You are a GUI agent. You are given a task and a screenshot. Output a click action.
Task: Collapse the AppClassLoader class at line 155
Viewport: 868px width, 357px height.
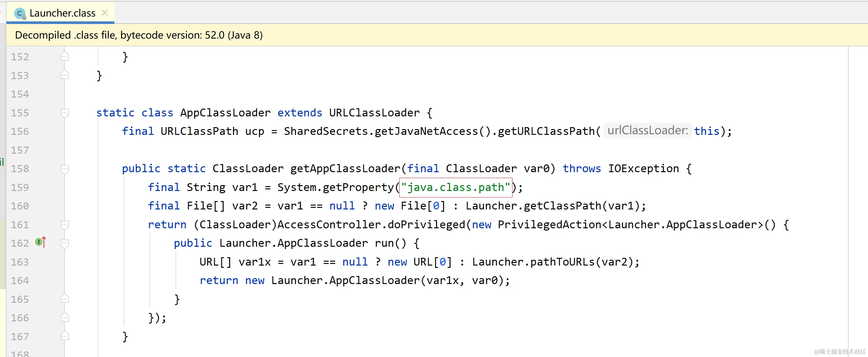click(x=65, y=113)
